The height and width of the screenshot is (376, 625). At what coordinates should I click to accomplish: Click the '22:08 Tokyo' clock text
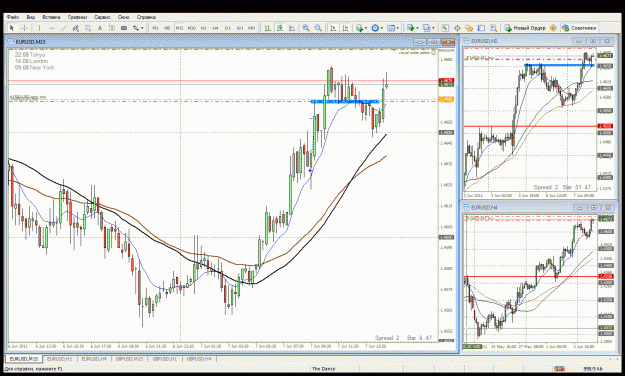30,55
